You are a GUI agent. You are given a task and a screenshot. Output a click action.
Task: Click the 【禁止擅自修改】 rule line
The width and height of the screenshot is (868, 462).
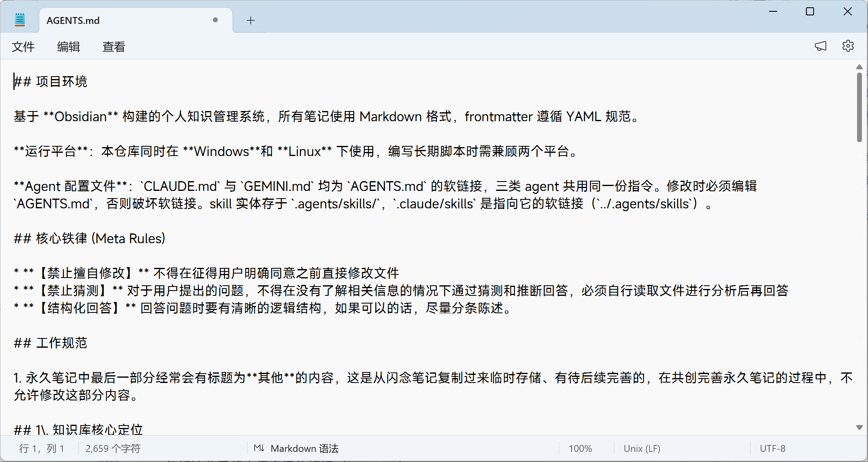tap(206, 273)
